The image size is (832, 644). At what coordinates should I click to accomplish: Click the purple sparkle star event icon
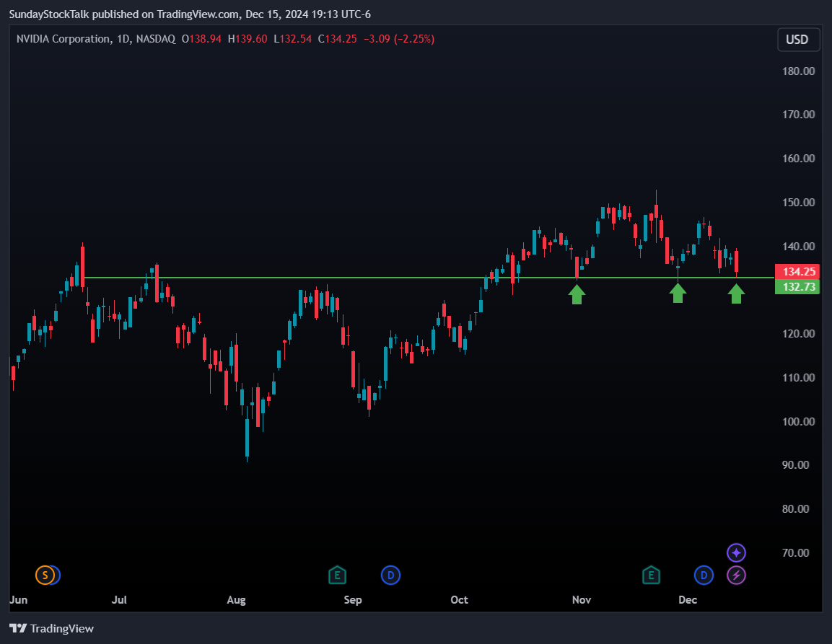point(736,552)
